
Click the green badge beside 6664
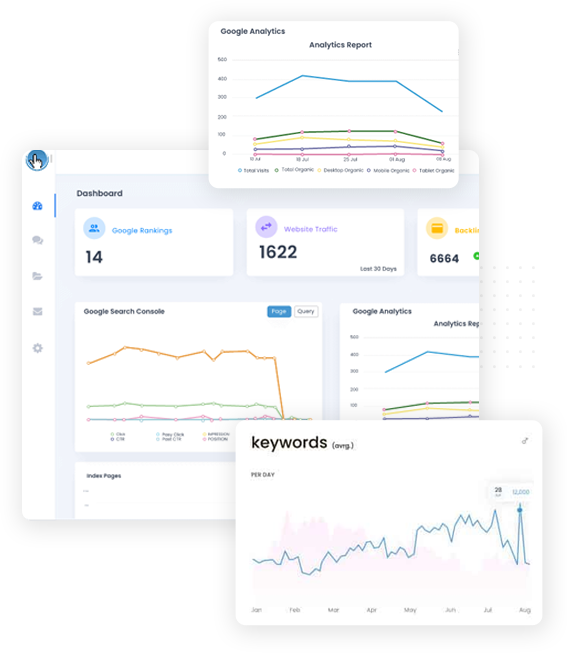coord(476,256)
